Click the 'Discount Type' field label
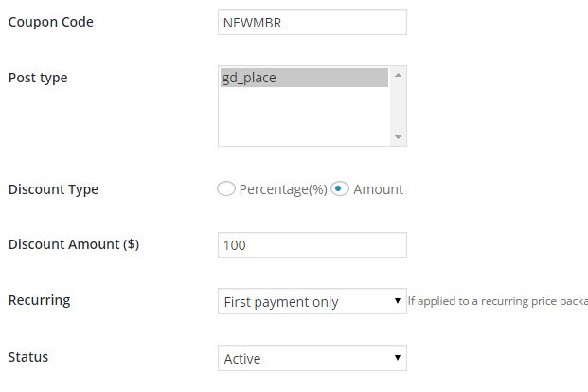588x392 pixels. point(53,189)
